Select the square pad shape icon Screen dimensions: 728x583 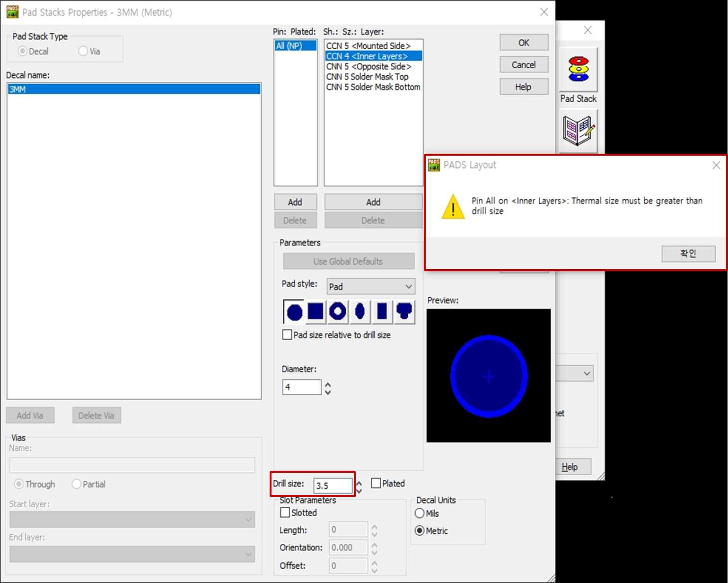(x=316, y=312)
